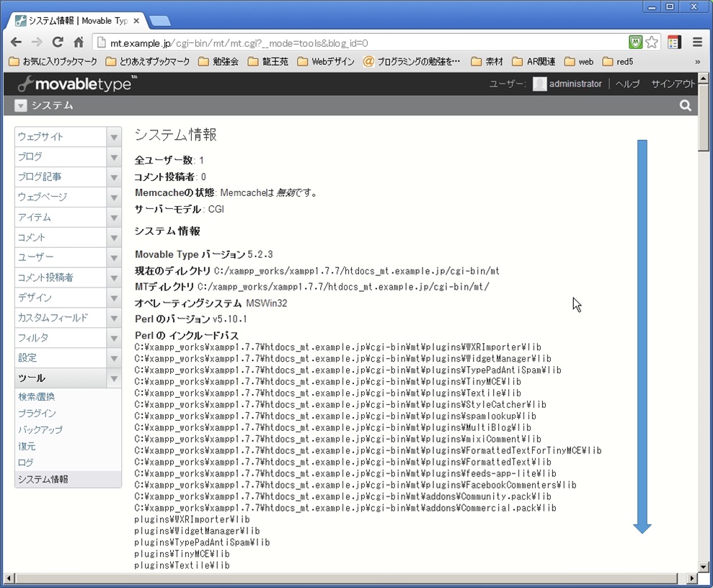713x588 pixels.
Task: Click the vertical scrollbar down arrow
Action: 704,566
